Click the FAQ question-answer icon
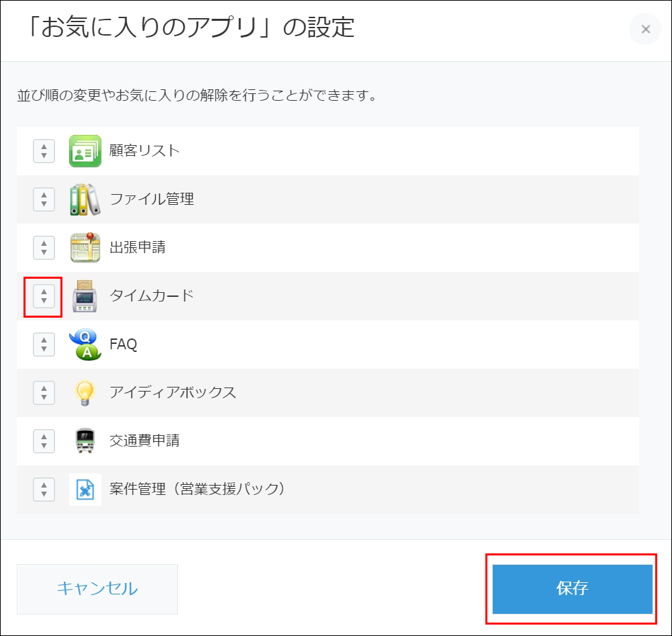Image resolution: width=672 pixels, height=636 pixels. click(85, 344)
